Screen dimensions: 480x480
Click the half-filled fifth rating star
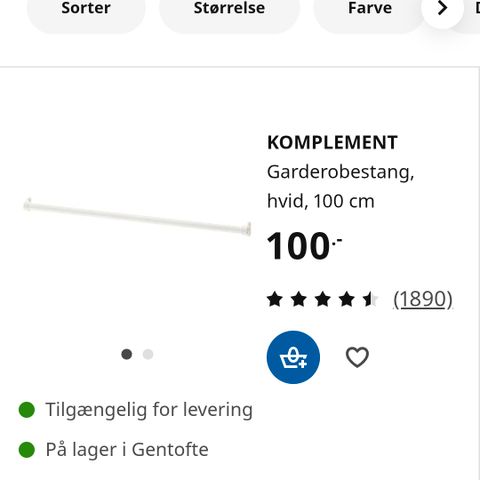point(370,299)
